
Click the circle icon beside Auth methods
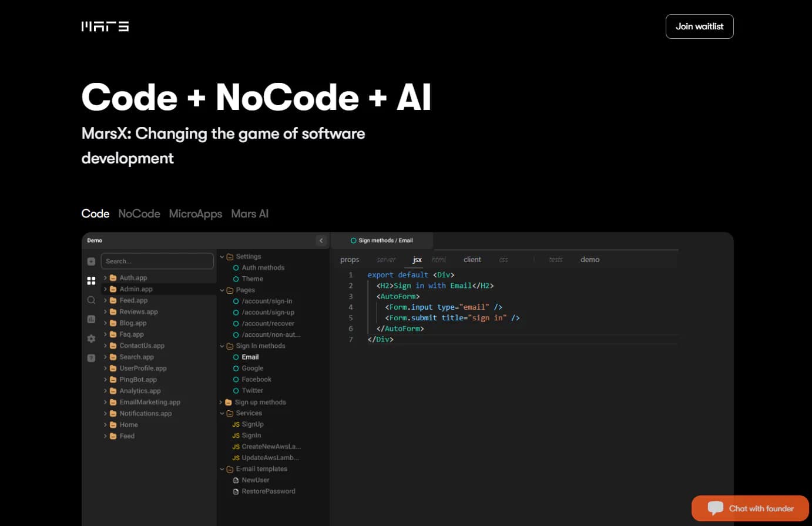(x=236, y=268)
